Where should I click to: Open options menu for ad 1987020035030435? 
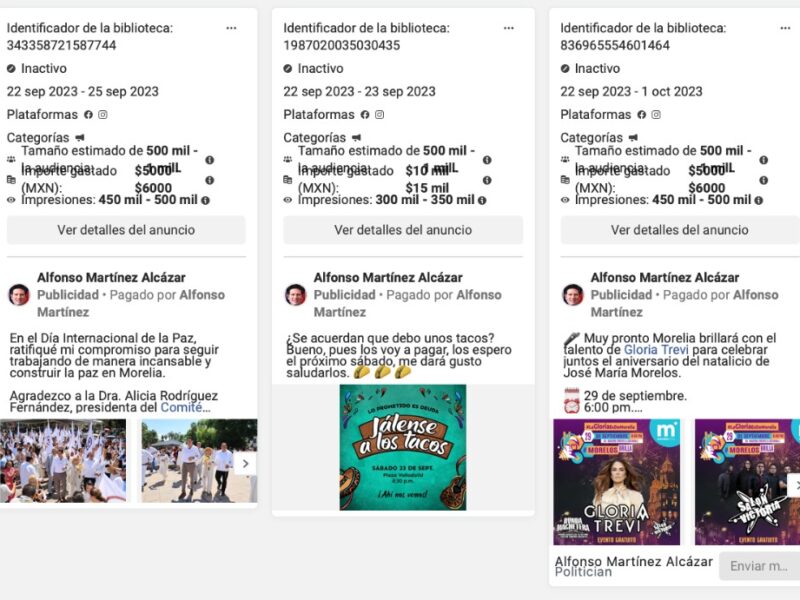click(x=509, y=28)
